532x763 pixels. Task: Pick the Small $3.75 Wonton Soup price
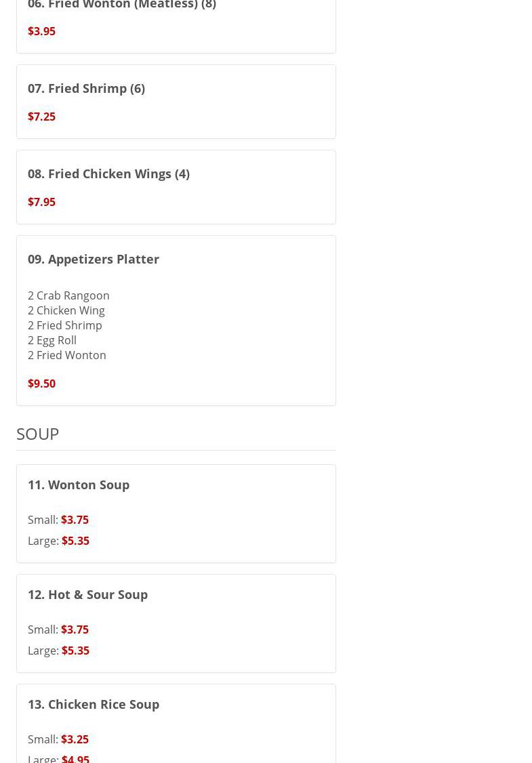coord(75,520)
